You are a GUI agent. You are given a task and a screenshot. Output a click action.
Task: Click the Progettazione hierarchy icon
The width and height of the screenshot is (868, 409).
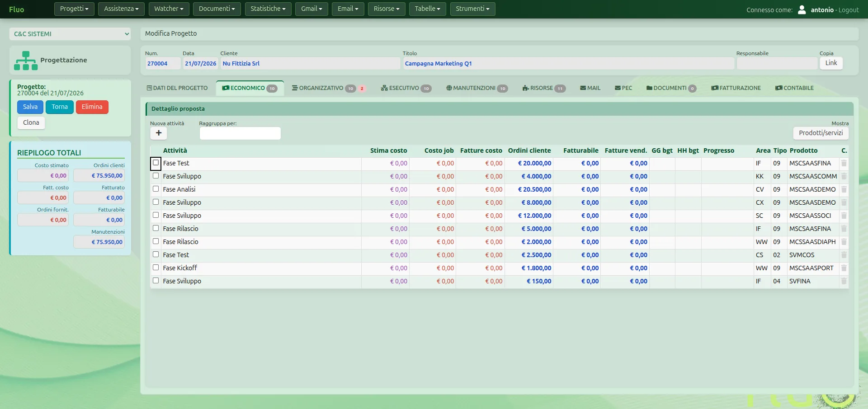point(26,61)
